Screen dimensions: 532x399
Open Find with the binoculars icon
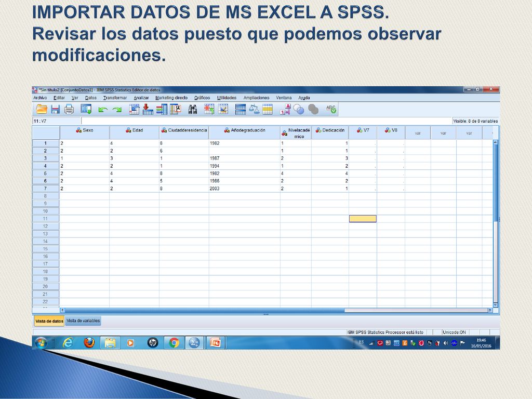[193, 109]
